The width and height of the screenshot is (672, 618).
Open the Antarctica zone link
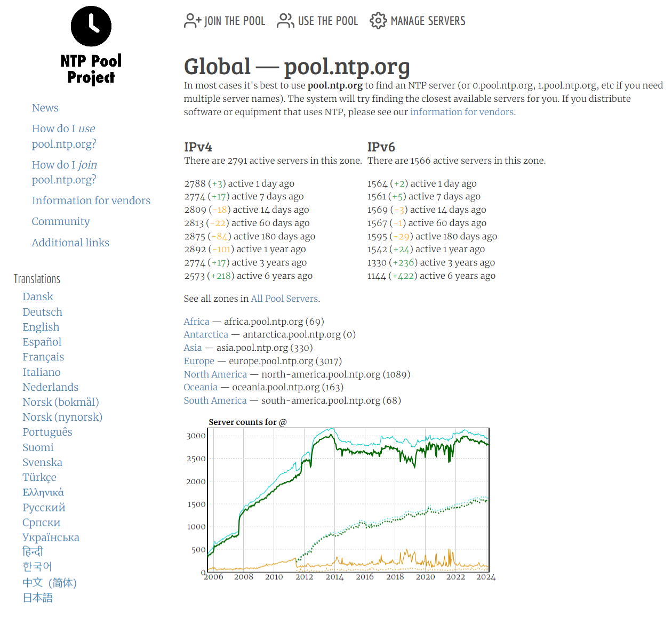(x=206, y=334)
